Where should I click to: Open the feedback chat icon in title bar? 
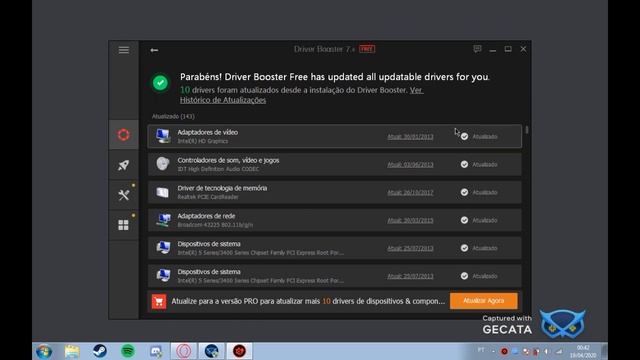point(477,49)
